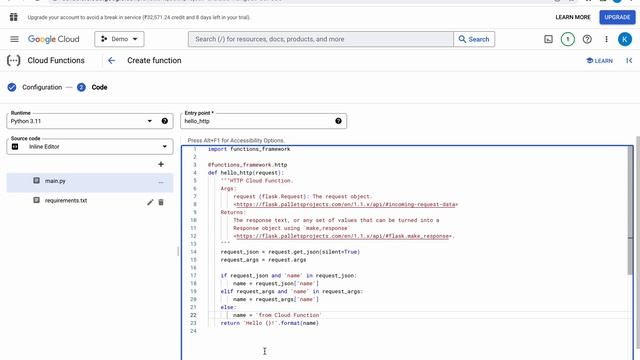Click the panel divider handle beside editor

pos(178,251)
